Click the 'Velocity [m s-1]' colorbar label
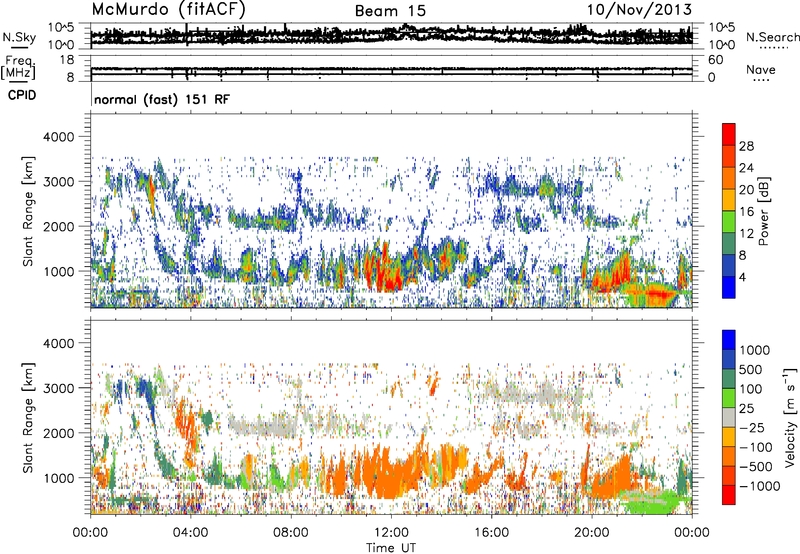 coord(790,417)
